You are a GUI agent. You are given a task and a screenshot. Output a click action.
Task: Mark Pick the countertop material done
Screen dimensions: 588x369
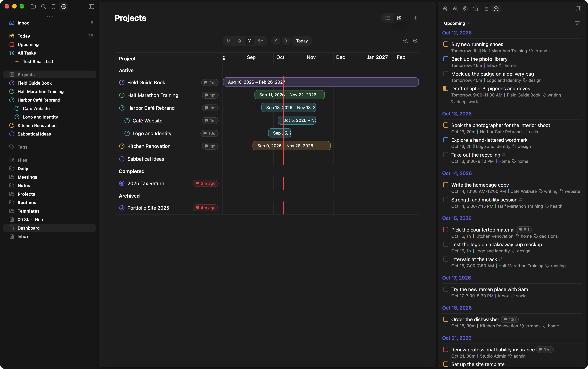click(x=446, y=230)
